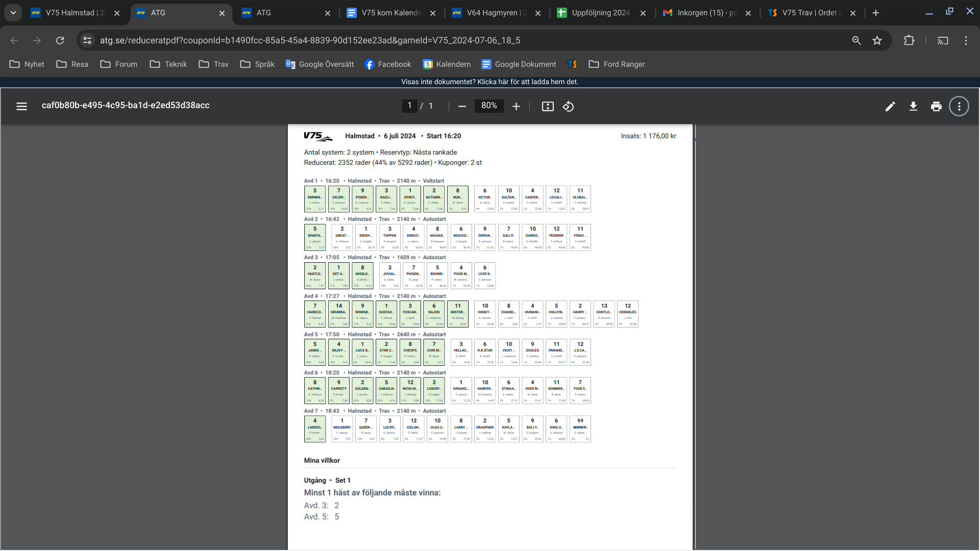Rotate the PDF counterclockwise

pyautogui.click(x=568, y=106)
